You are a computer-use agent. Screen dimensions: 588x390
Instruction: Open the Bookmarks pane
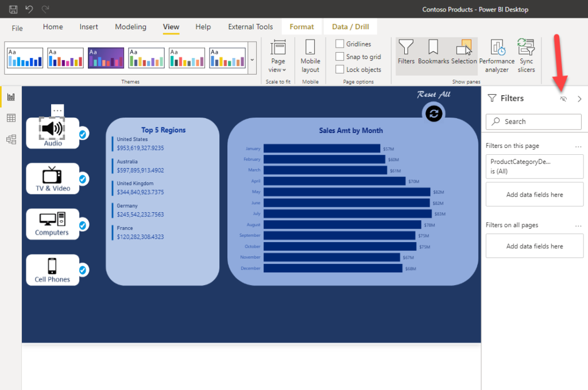point(433,52)
